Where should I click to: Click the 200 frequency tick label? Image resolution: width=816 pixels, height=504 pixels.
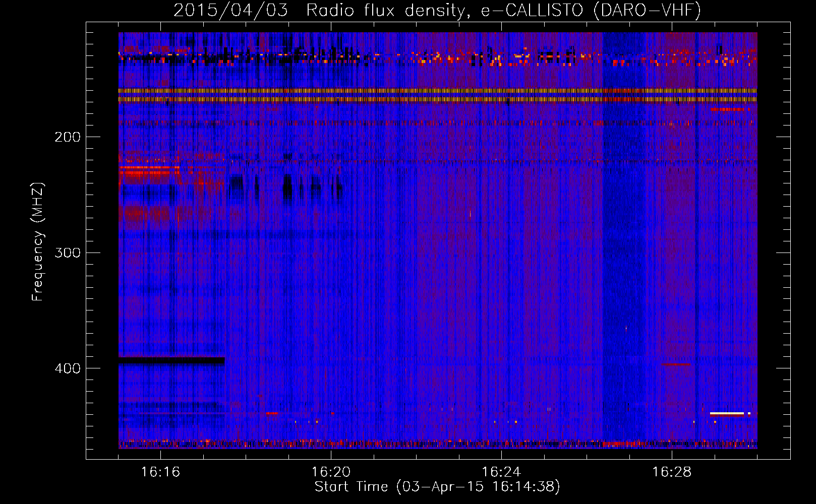click(68, 137)
